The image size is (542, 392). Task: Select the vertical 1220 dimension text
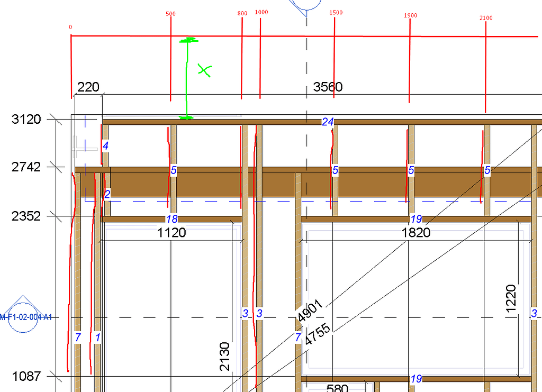511,298
